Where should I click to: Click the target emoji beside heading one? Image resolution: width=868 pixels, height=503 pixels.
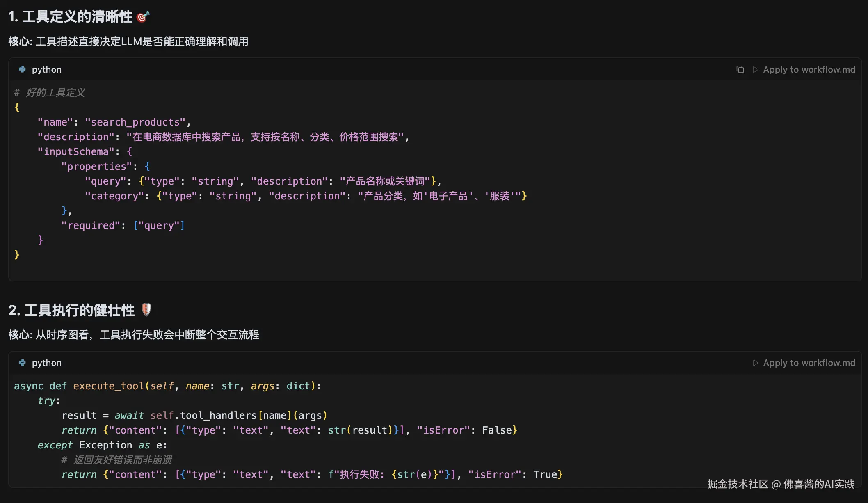click(x=143, y=17)
